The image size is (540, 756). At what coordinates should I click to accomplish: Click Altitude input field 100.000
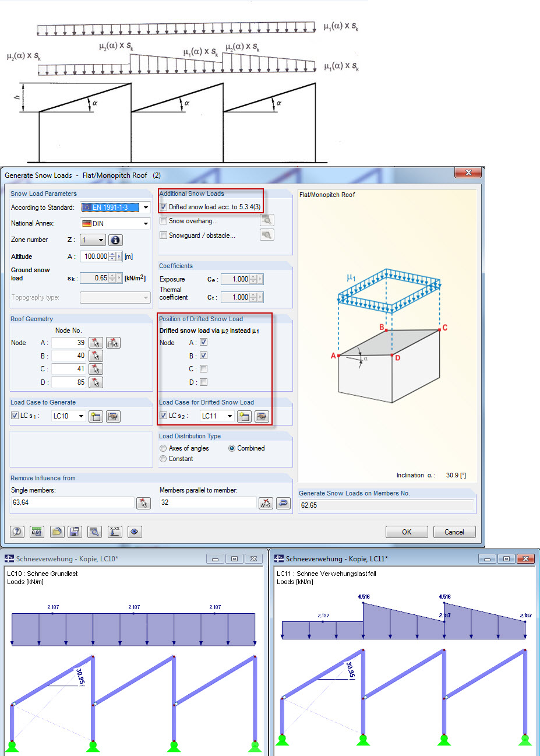click(94, 256)
